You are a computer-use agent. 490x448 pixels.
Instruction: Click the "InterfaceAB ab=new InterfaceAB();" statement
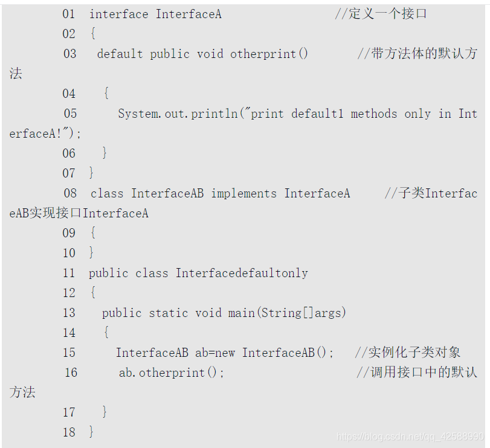pos(225,353)
